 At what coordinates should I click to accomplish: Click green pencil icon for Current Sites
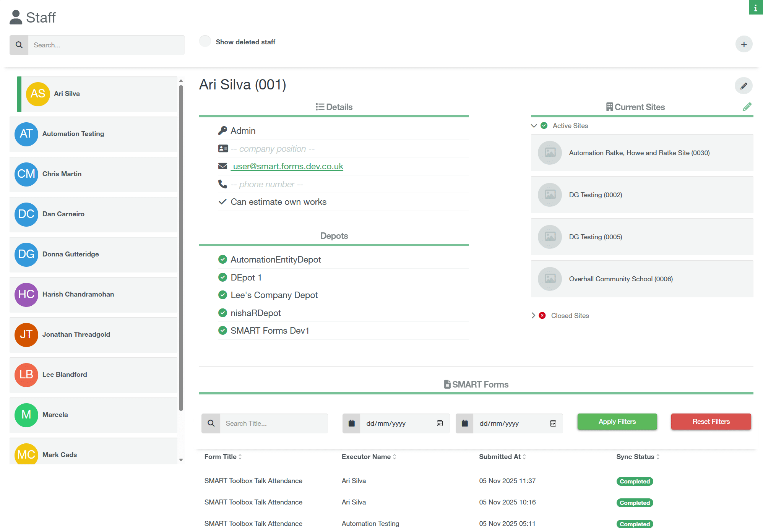click(x=747, y=107)
